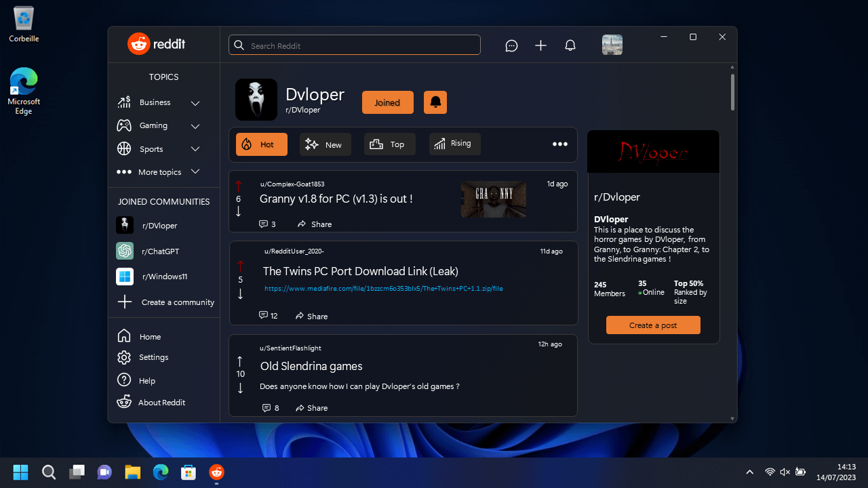Click the plus create post icon in the header

pyautogui.click(x=540, y=45)
